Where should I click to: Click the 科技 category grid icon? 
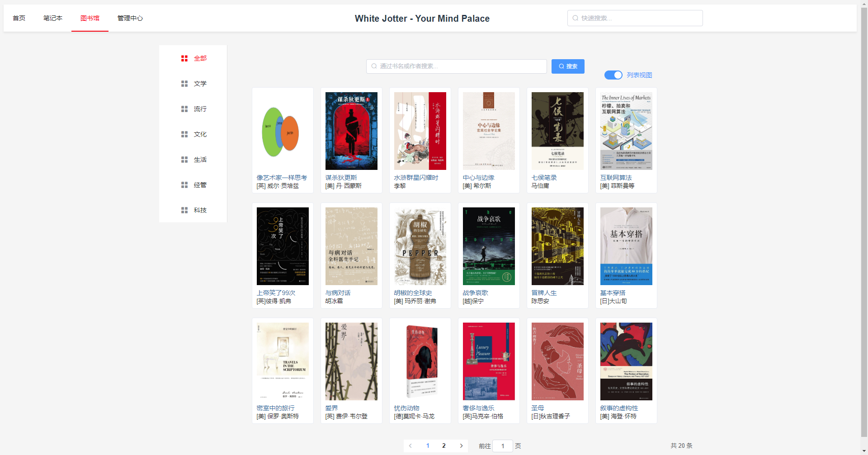pos(184,210)
